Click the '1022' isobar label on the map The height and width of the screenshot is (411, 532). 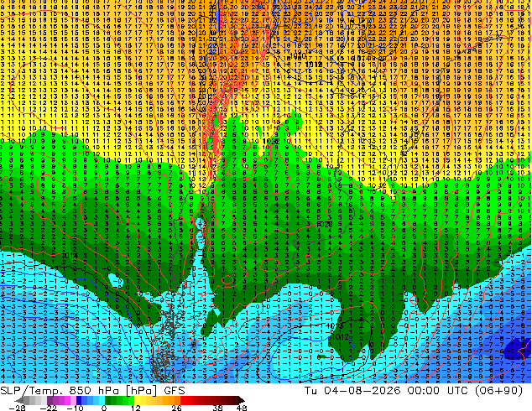(x=270, y=141)
